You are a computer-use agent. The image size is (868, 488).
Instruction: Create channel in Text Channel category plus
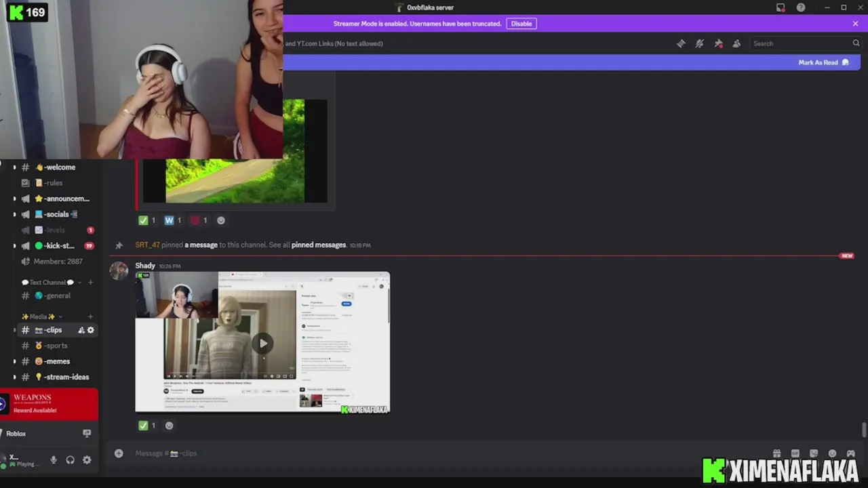point(90,283)
